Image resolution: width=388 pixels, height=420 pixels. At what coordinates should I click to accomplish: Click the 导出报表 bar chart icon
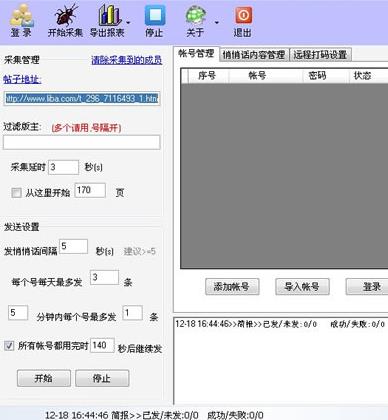point(109,15)
